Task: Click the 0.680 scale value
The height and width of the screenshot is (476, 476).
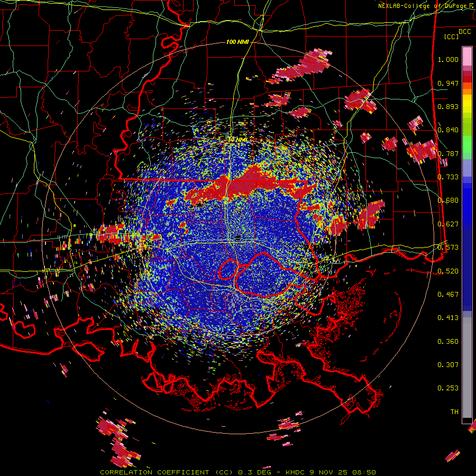Action: coord(448,200)
